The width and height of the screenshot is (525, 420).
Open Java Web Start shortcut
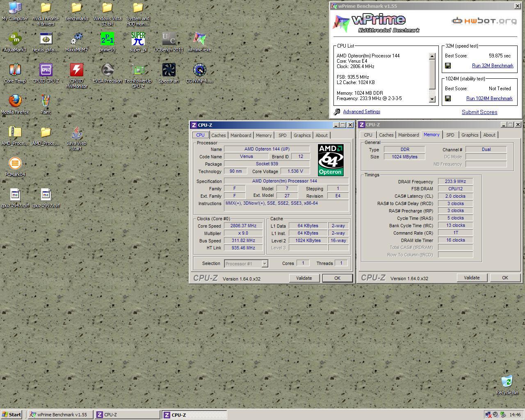(76, 138)
